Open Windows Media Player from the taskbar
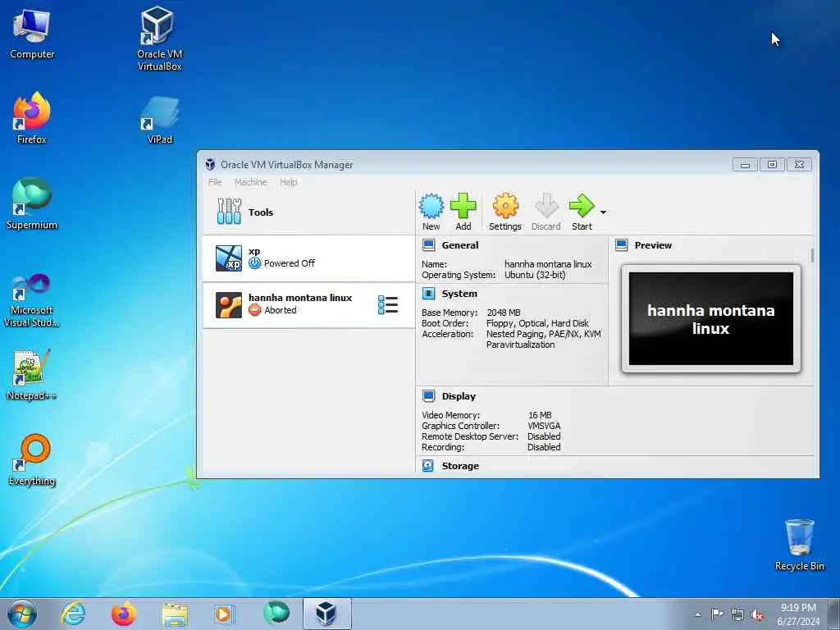 point(225,614)
